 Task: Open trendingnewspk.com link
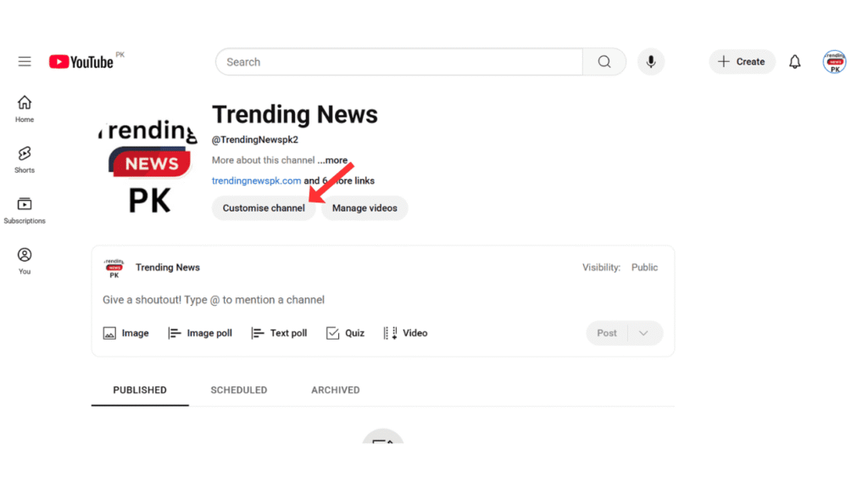(256, 180)
